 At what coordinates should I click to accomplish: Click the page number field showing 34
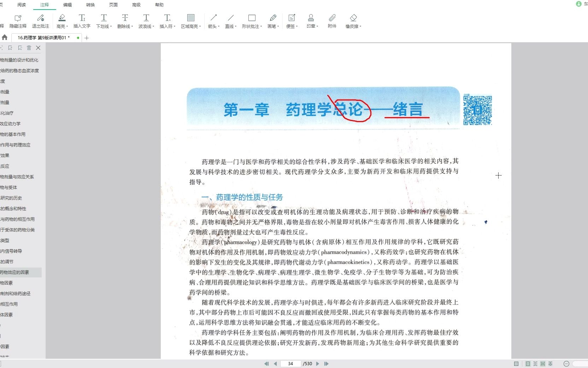click(x=290, y=364)
